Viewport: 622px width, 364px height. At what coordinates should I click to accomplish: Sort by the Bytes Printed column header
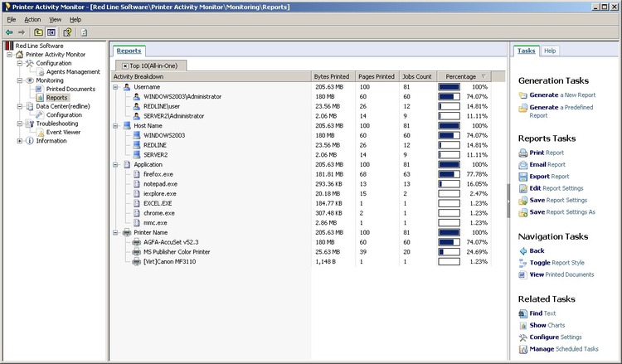[333, 76]
